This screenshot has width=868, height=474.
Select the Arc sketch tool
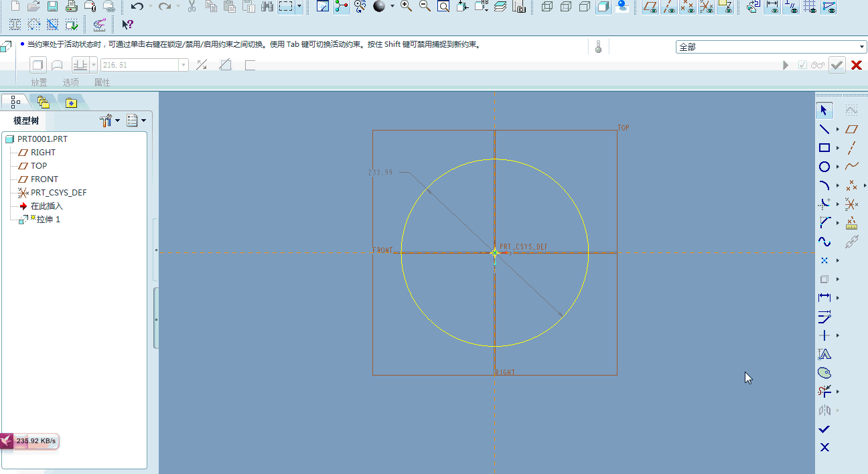[824, 185]
